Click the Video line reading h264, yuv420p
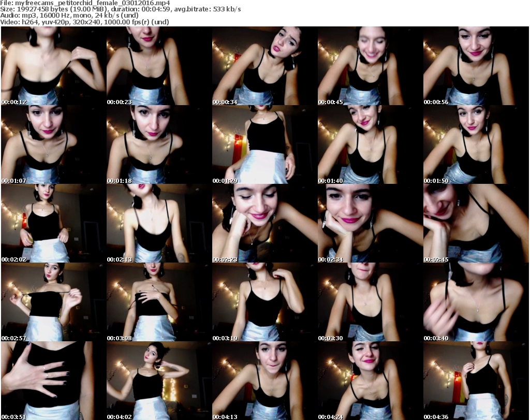Image resolution: width=530 pixels, height=420 pixels. [x=84, y=22]
